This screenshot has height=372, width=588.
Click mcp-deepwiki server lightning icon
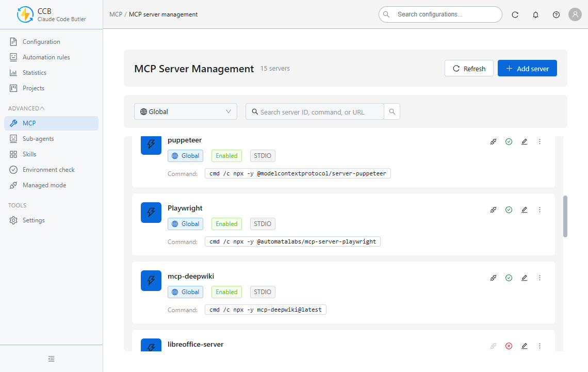pyautogui.click(x=151, y=281)
